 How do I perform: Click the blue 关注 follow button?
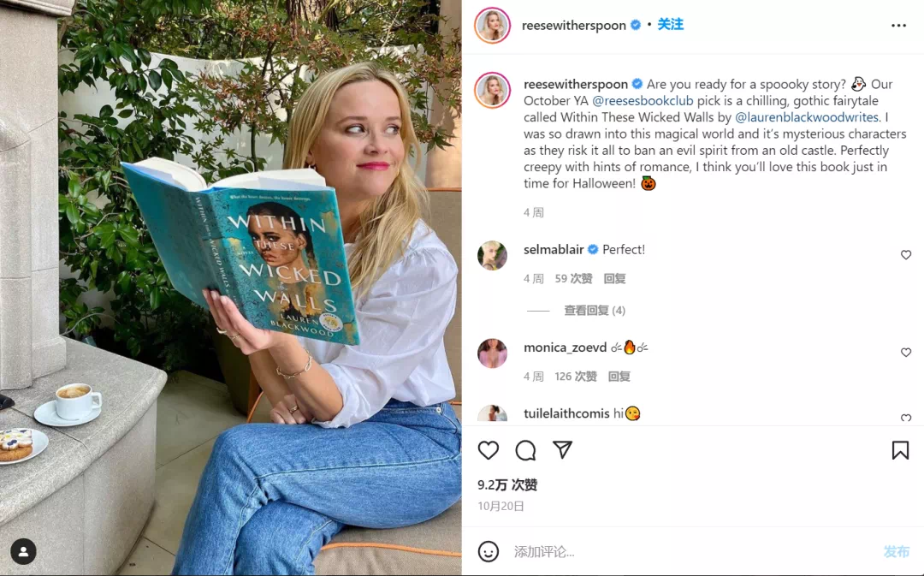point(671,25)
